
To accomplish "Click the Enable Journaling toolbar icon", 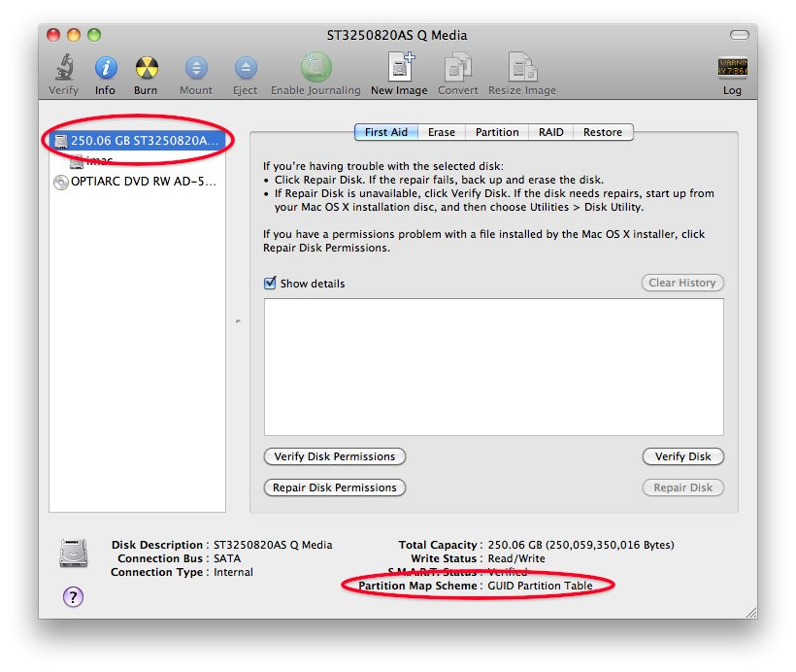I will [315, 67].
